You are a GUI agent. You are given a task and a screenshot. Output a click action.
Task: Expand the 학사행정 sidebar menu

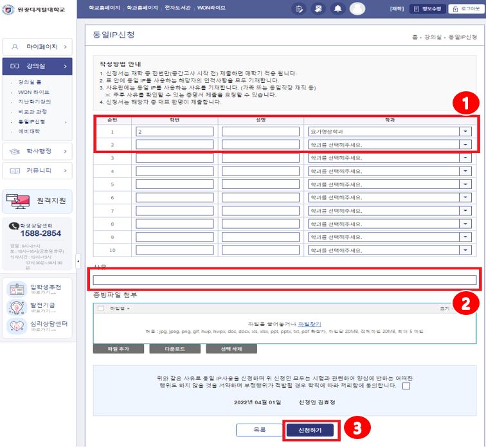[x=37, y=151]
